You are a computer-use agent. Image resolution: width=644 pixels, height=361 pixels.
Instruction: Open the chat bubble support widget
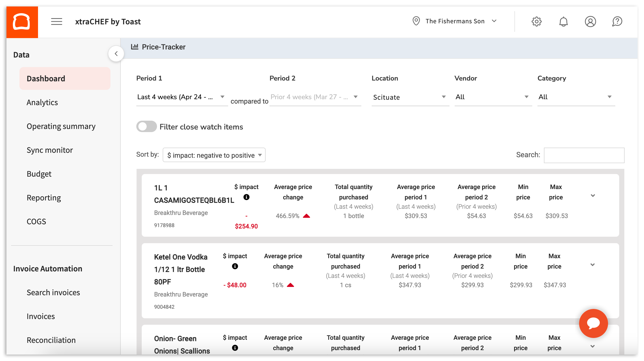click(593, 323)
